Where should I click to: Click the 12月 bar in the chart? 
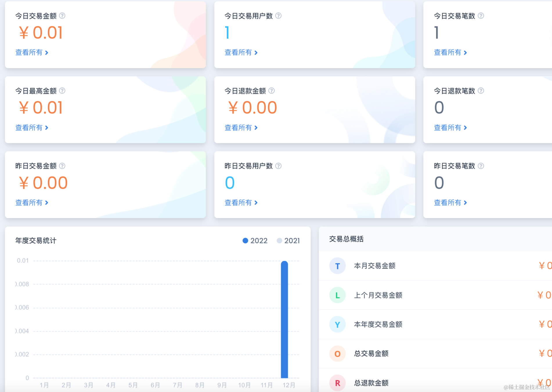click(284, 320)
